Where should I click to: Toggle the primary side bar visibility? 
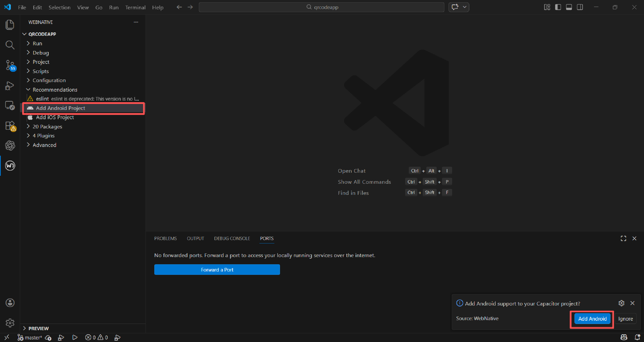pyautogui.click(x=558, y=7)
